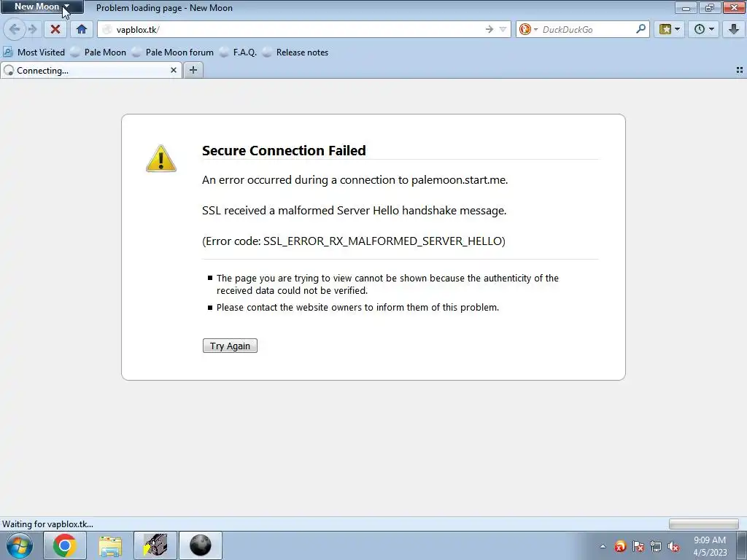Close the Connecting... tab
This screenshot has height=560, width=747.
pos(174,71)
